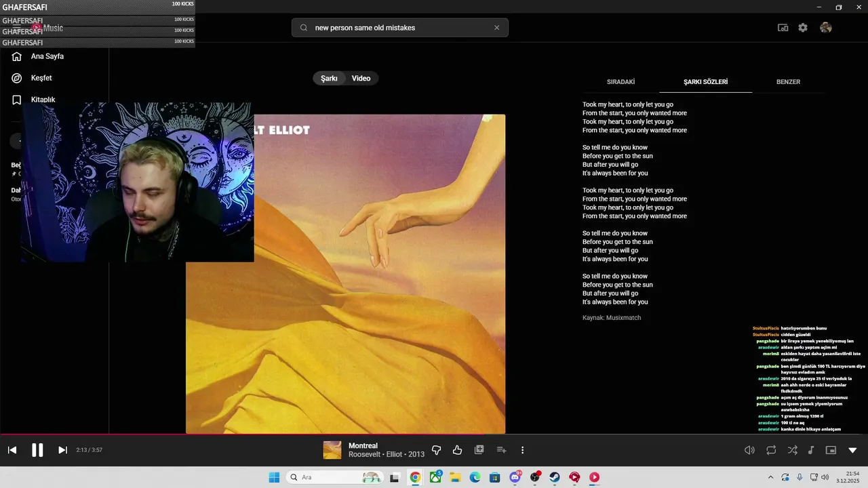
Task: Dislike the song Montreal
Action: tap(436, 450)
